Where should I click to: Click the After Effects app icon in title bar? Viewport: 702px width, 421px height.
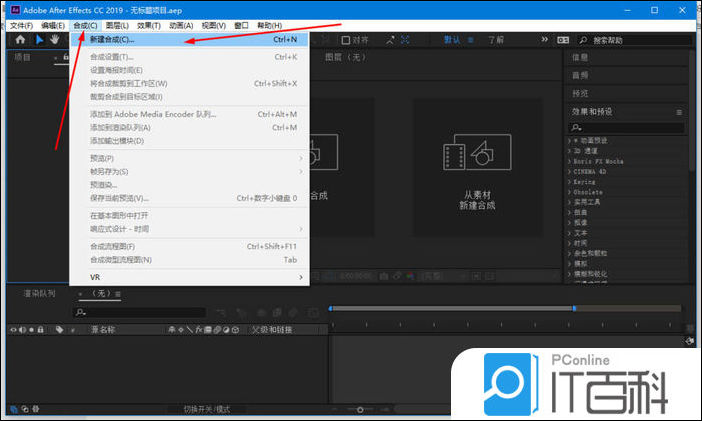15,10
